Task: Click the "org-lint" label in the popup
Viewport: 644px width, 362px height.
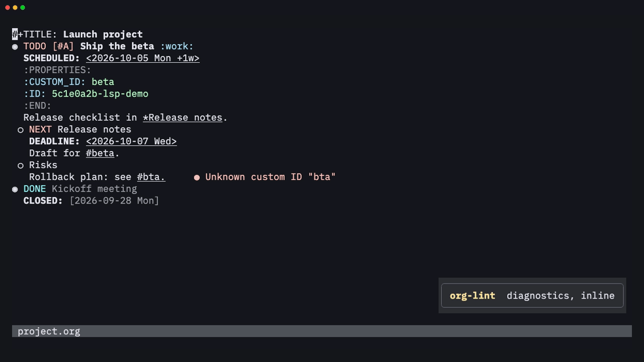Action: pyautogui.click(x=472, y=296)
